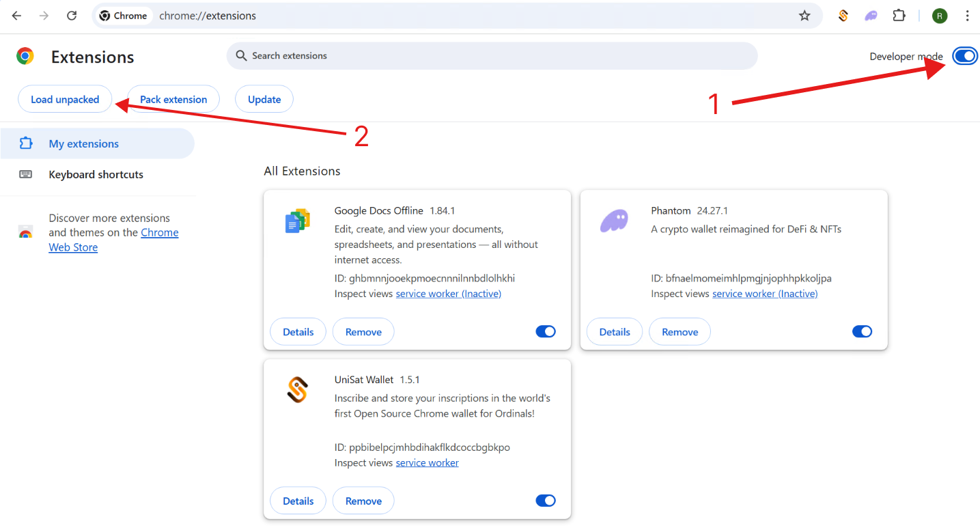This screenshot has height=528, width=980.
Task: Toggle Developer mode switch
Action: coord(964,57)
